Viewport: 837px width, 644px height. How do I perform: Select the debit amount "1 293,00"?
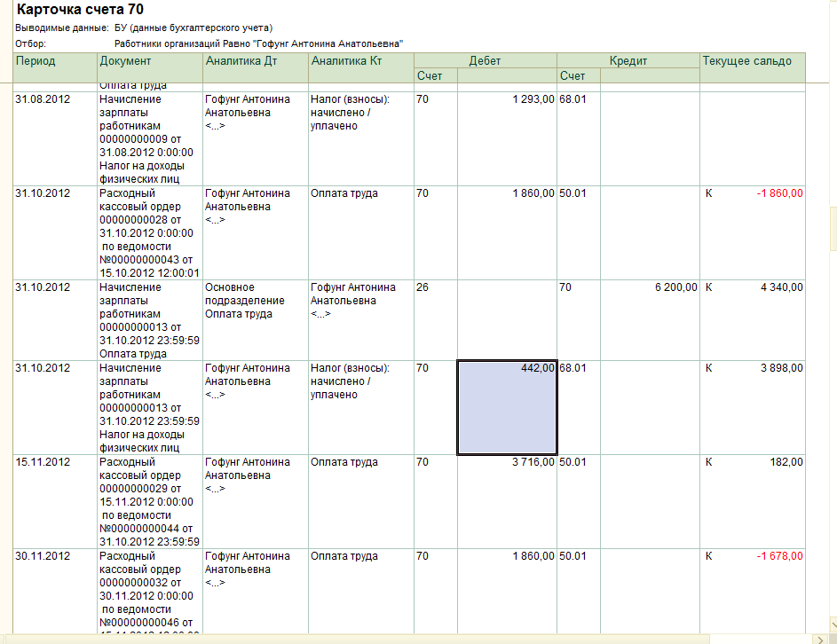pos(507,138)
